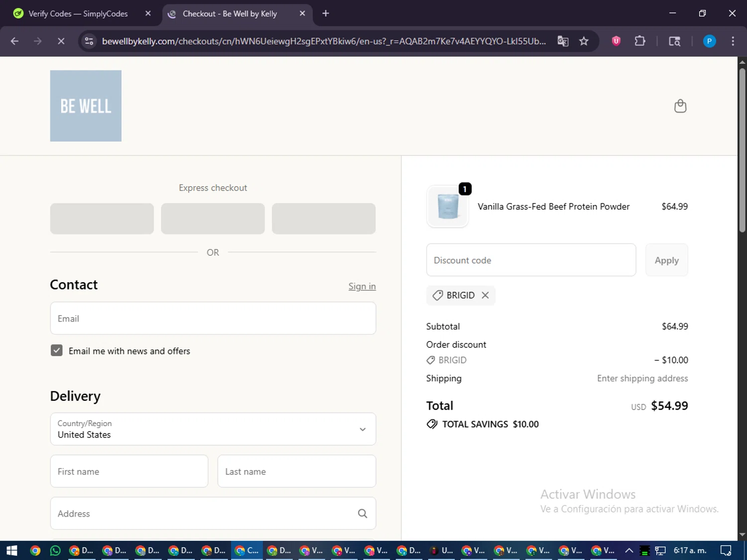Click the Apply discount button
Image resolution: width=747 pixels, height=560 pixels.
(x=666, y=260)
